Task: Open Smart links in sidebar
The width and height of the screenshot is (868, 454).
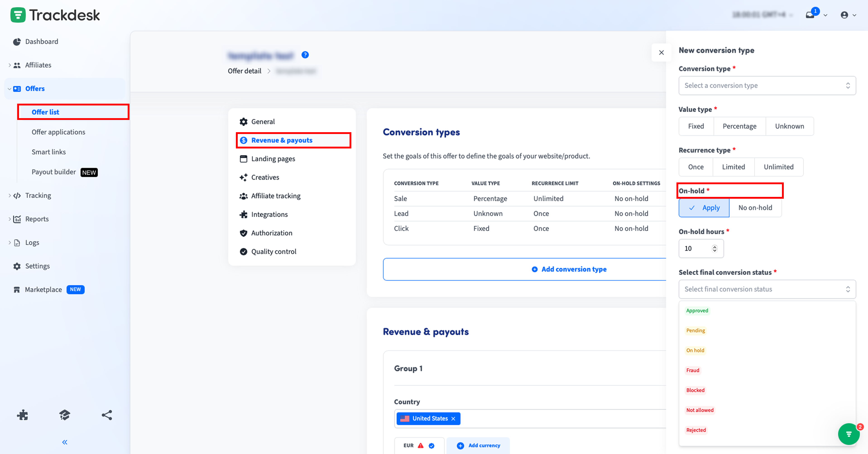Action: pos(48,152)
